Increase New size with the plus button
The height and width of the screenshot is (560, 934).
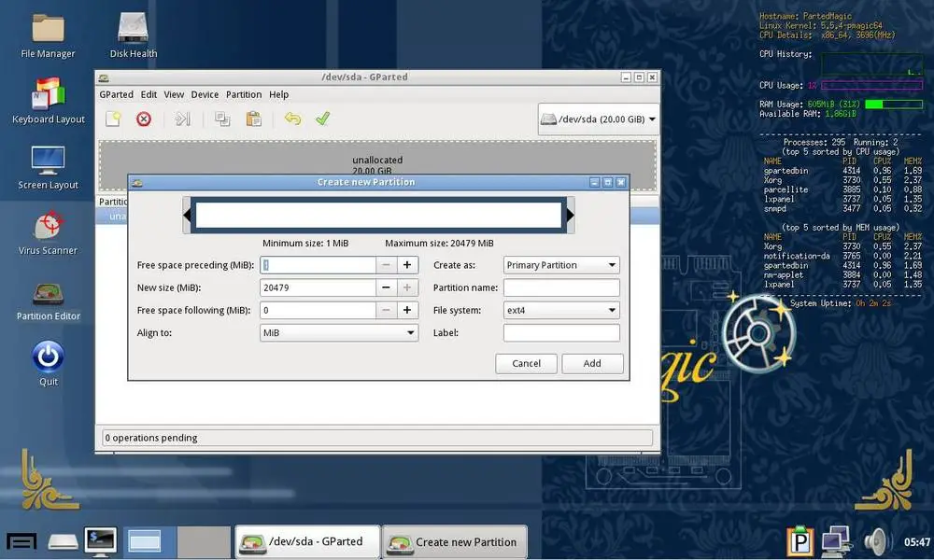[x=407, y=287]
